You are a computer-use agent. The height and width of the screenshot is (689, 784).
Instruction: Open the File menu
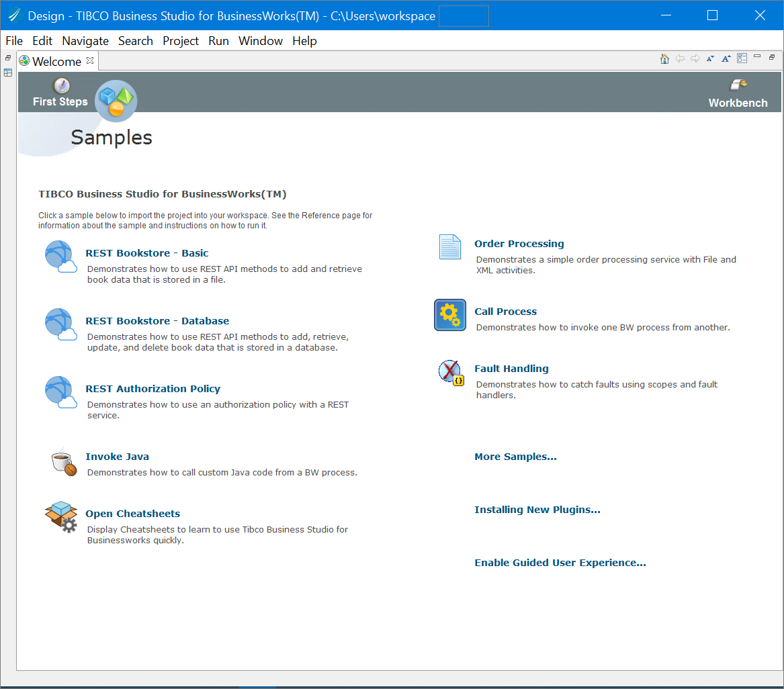point(14,41)
